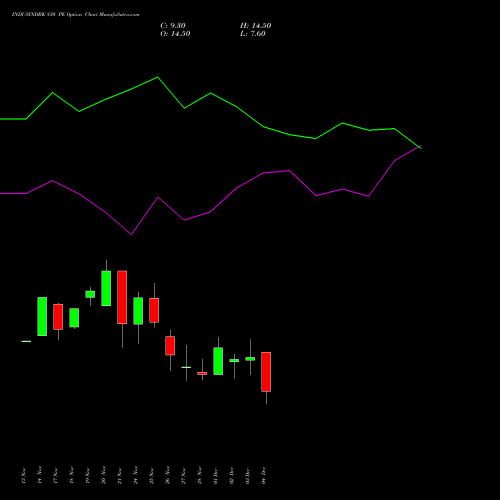Click the last red candle above 04 Dec

(x=266, y=372)
